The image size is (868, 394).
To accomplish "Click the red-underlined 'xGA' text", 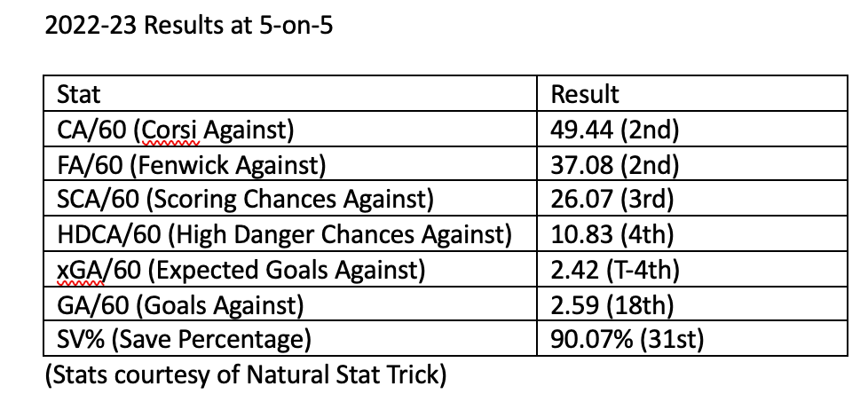I will 77,269.
